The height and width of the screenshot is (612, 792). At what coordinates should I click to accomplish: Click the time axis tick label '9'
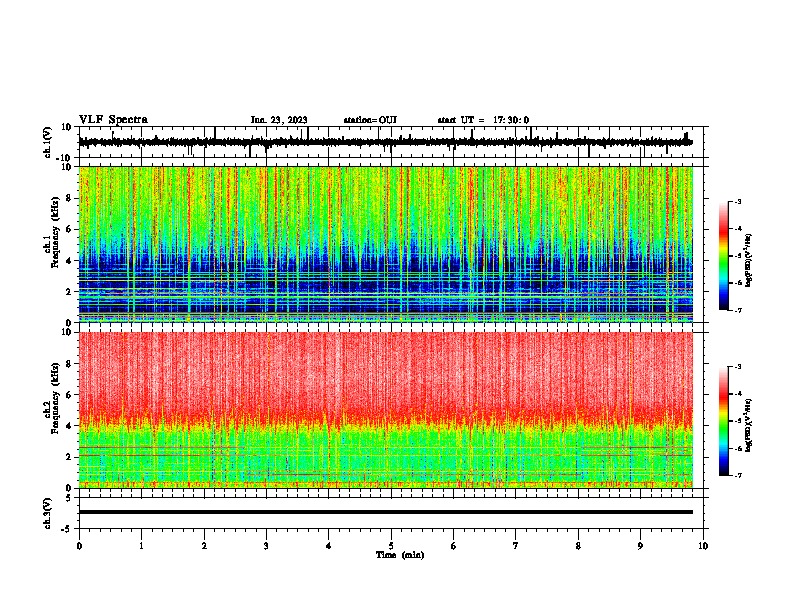tap(640, 546)
